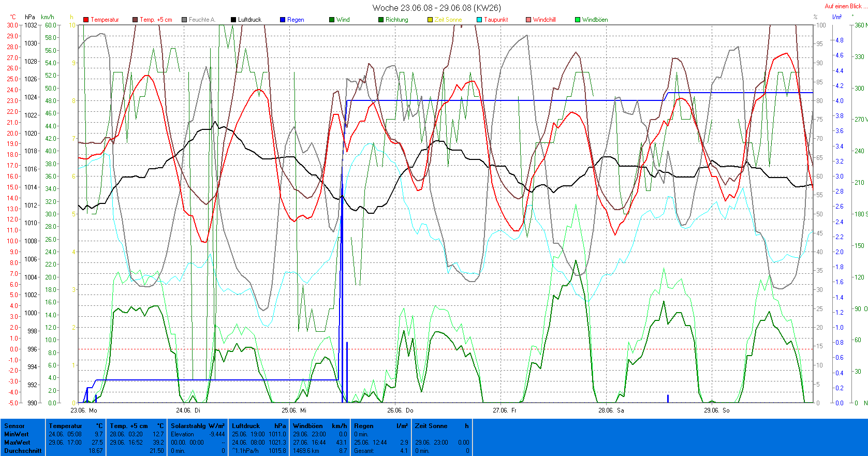Open the 'Auf einen Blick' link
This screenshot has height=456, width=868.
[843, 6]
